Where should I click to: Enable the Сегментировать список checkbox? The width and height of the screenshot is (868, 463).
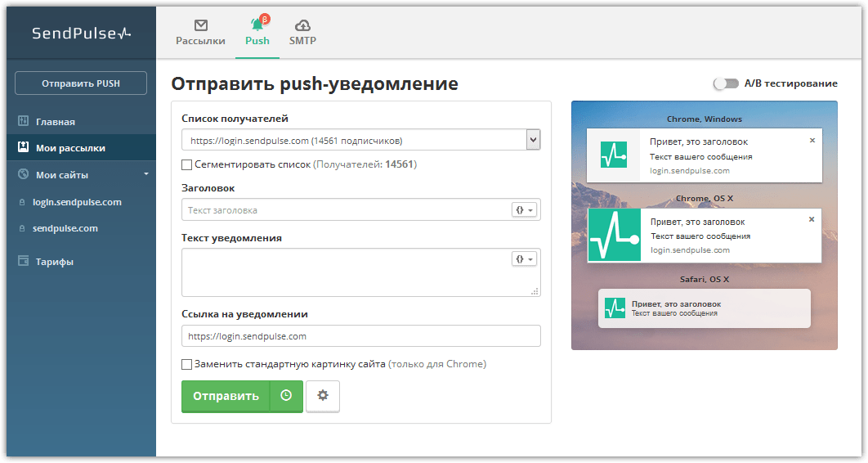click(187, 164)
